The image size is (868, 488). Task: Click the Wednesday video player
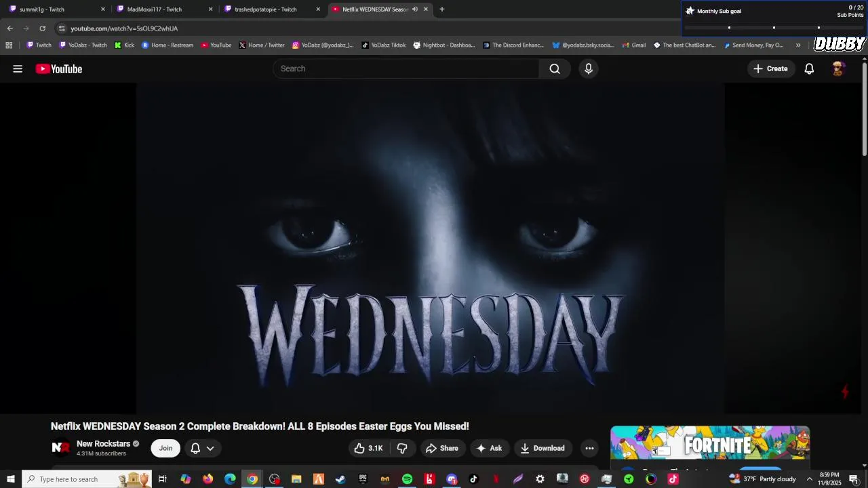[x=431, y=248]
